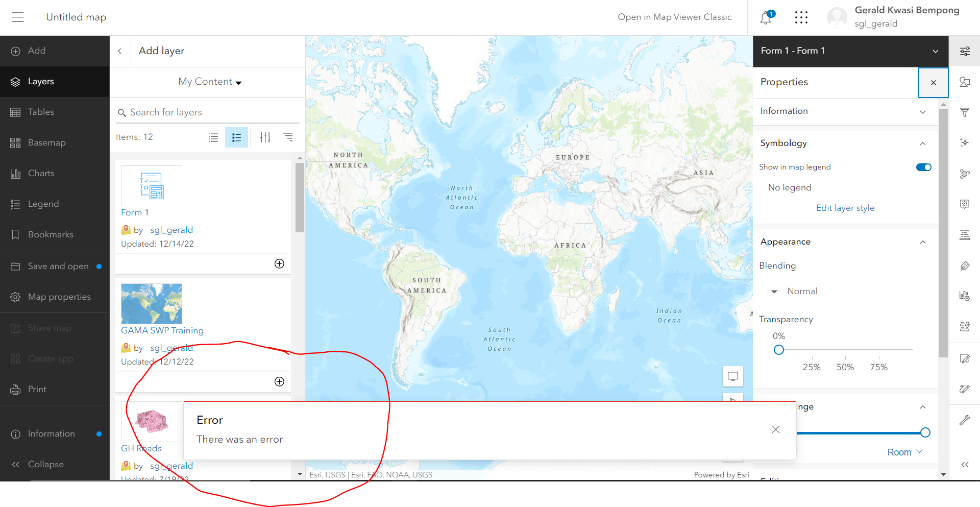The image size is (980, 507).
Task: Open the Map tools wrench icon
Action: (965, 420)
